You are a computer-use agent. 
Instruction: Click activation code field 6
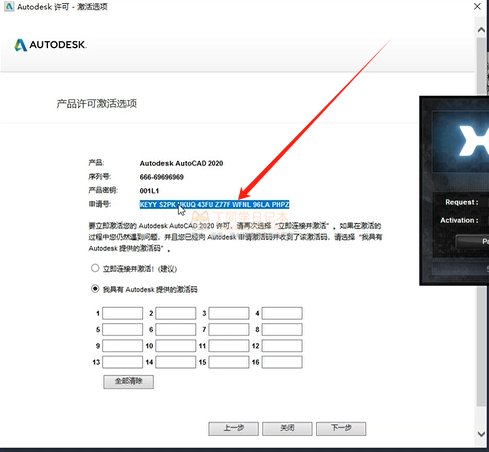[x=176, y=329]
